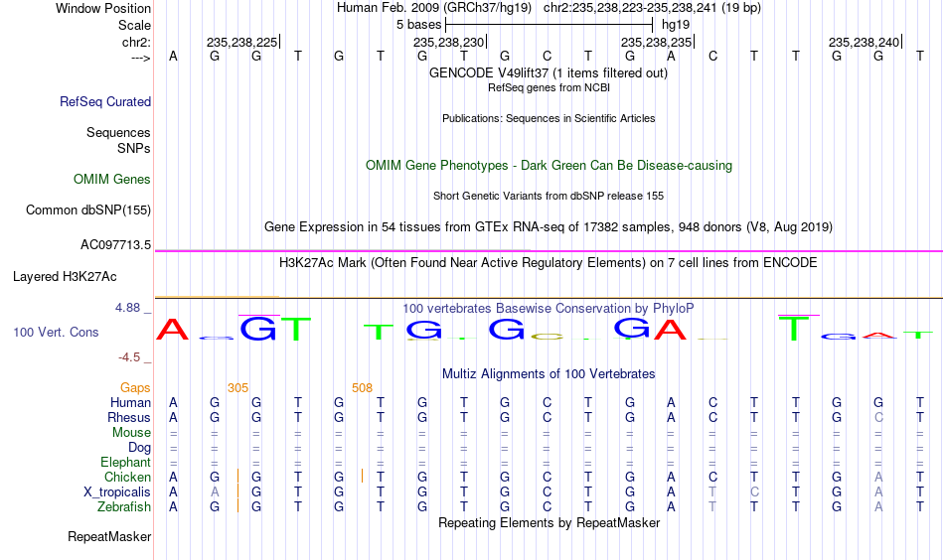This screenshot has width=944, height=560.
Task: Click the hg19 label beside scale bar
Action: coord(676,25)
